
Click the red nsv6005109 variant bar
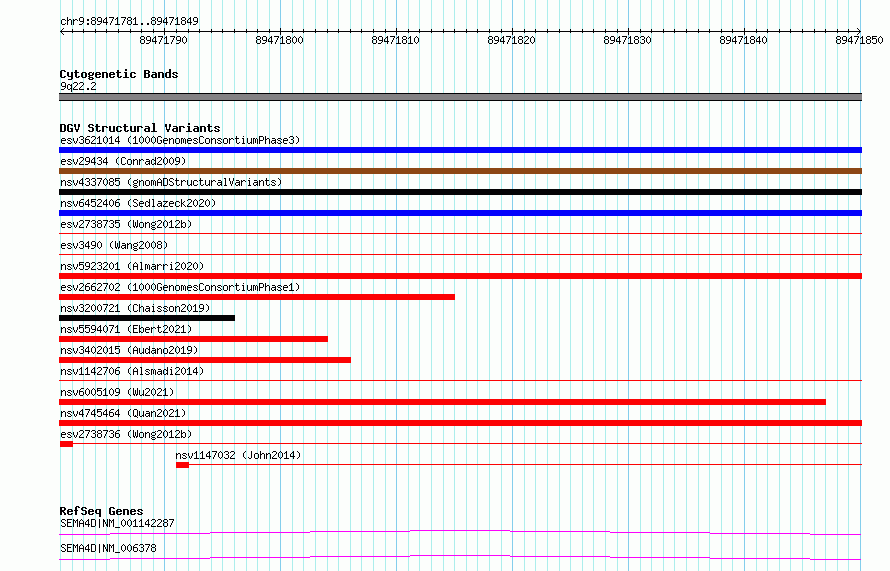442,402
